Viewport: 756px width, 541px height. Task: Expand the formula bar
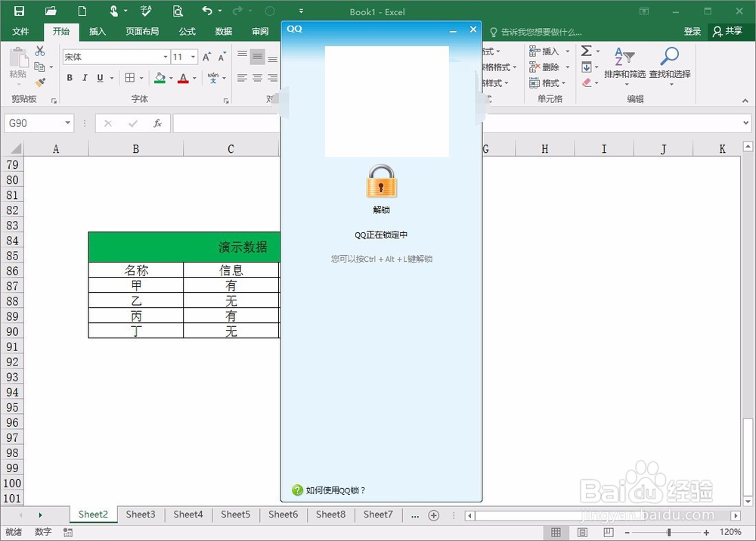click(746, 123)
